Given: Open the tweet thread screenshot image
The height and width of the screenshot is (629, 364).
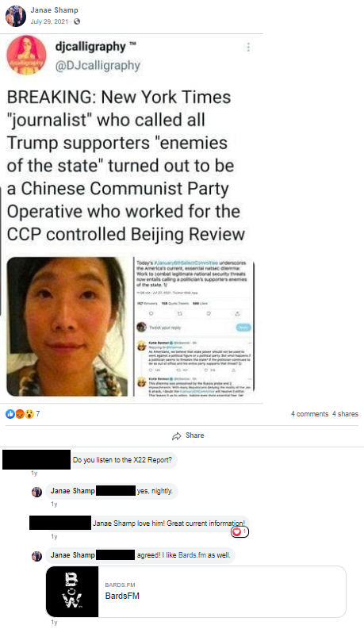Looking at the screenshot, I should pyautogui.click(x=194, y=327).
